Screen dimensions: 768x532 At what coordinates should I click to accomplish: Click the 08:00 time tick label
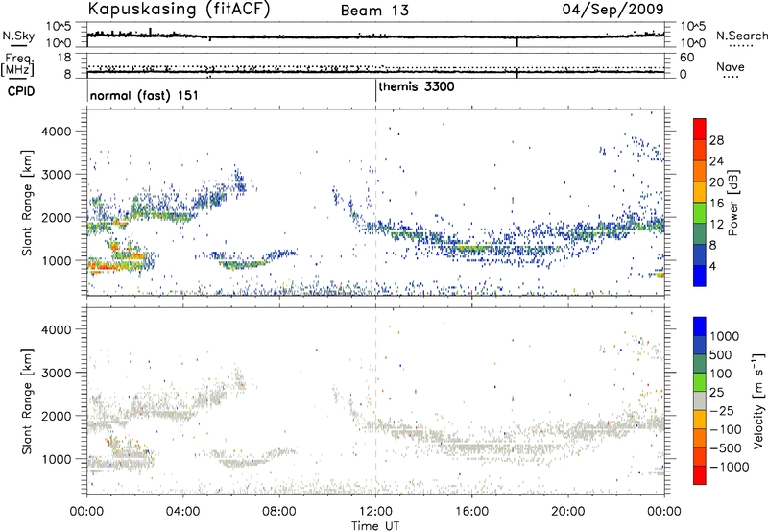[x=279, y=512]
